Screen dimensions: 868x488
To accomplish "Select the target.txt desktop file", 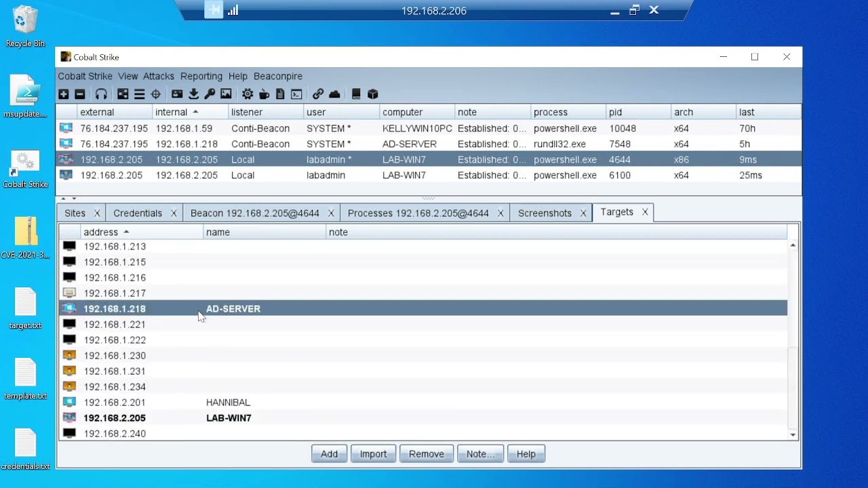I will (x=25, y=308).
